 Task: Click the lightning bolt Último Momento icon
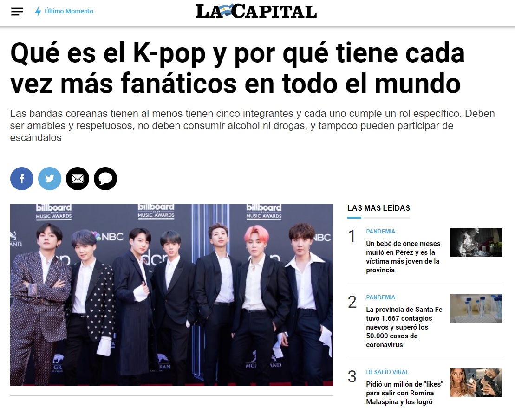38,12
